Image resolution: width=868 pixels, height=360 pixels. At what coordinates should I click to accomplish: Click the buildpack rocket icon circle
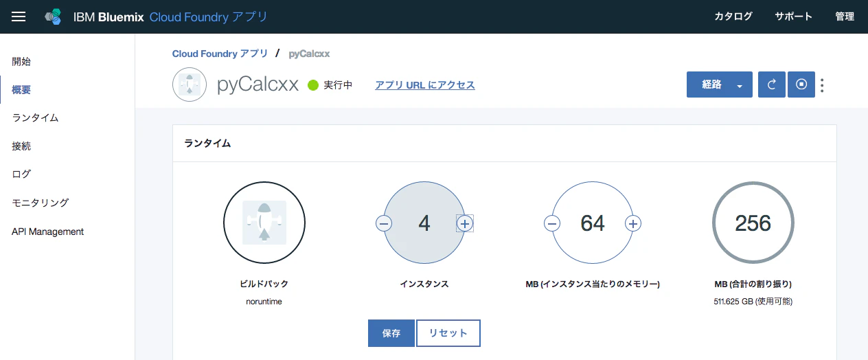264,223
